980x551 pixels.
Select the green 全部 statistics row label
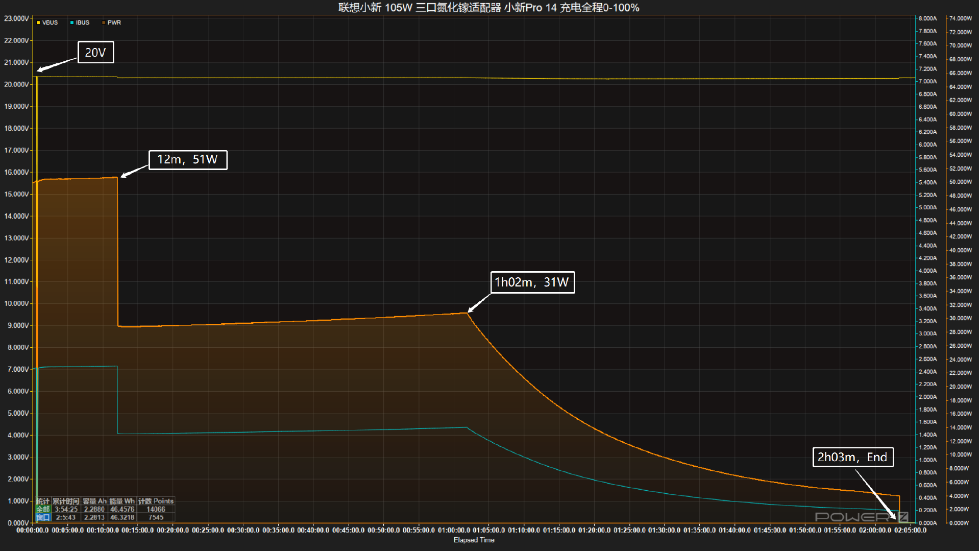(43, 509)
